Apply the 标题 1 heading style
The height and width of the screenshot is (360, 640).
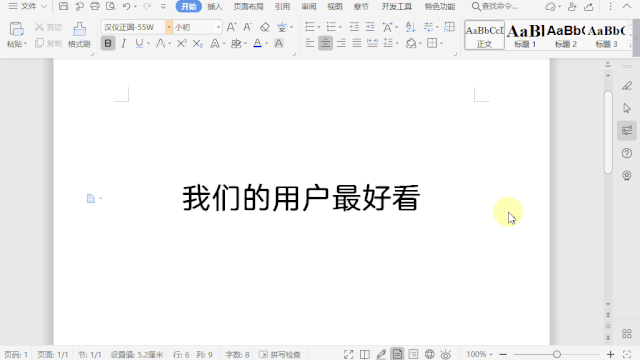click(525, 35)
